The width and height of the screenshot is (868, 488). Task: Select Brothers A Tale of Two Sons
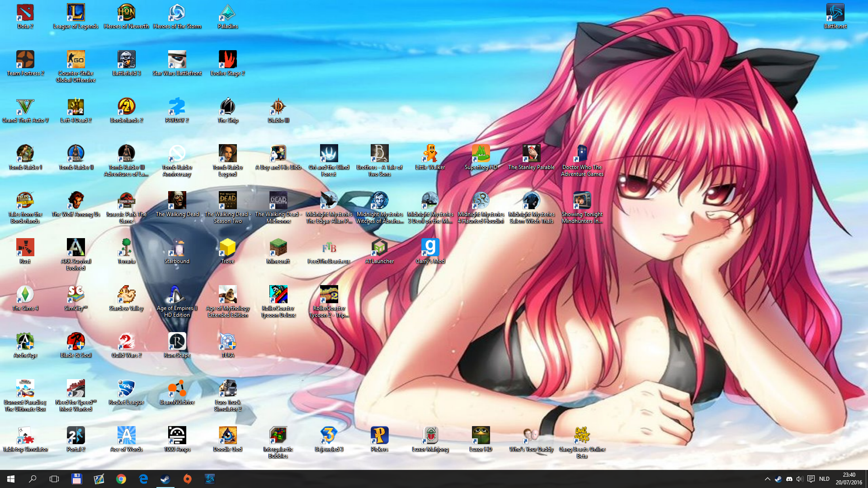click(379, 160)
